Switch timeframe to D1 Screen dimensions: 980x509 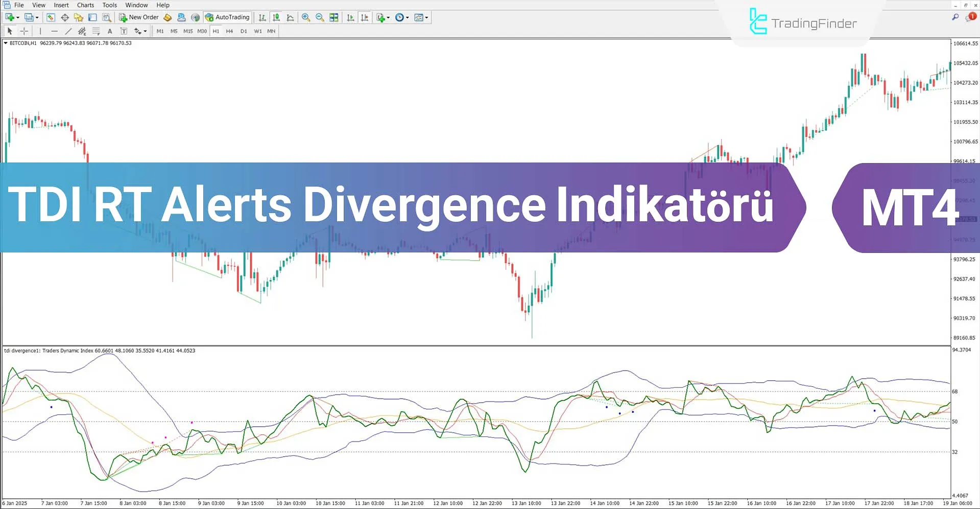pos(244,31)
